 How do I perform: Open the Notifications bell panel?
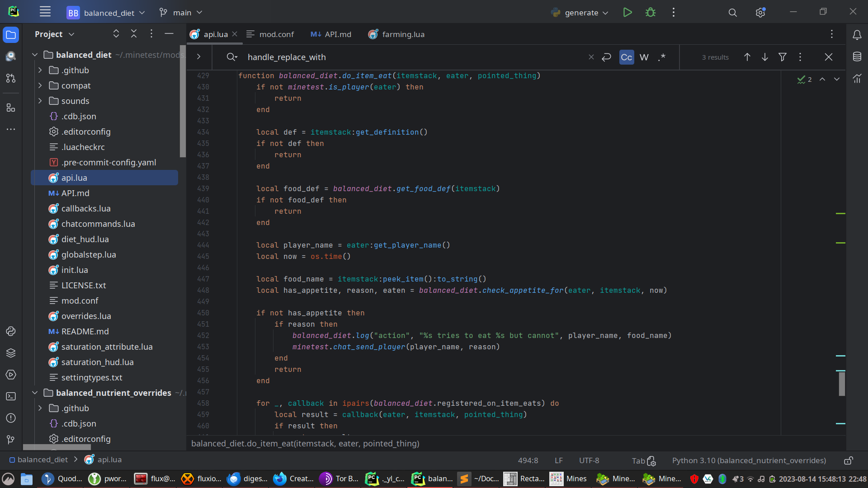click(x=857, y=35)
